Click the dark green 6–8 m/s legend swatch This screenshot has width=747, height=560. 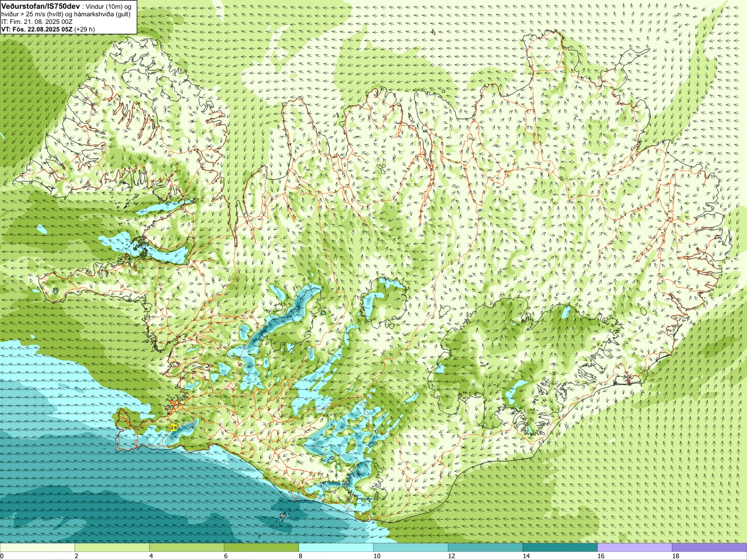[x=261, y=548]
